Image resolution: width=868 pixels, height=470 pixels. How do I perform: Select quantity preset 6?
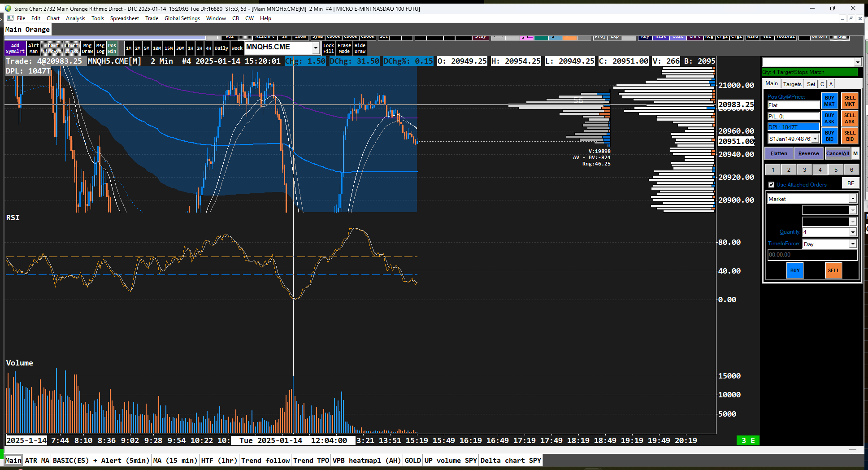pos(851,170)
